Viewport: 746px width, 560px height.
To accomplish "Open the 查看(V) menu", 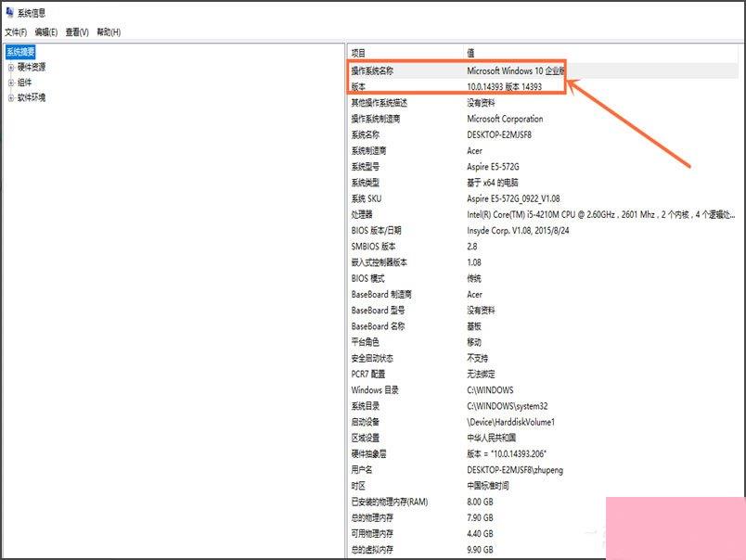I will coord(77,32).
